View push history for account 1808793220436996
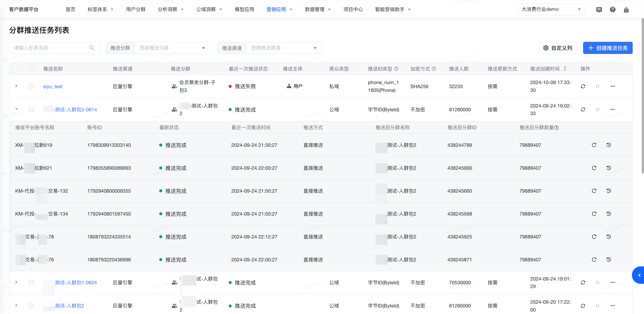Image resolution: width=644 pixels, height=314 pixels. coord(609,260)
